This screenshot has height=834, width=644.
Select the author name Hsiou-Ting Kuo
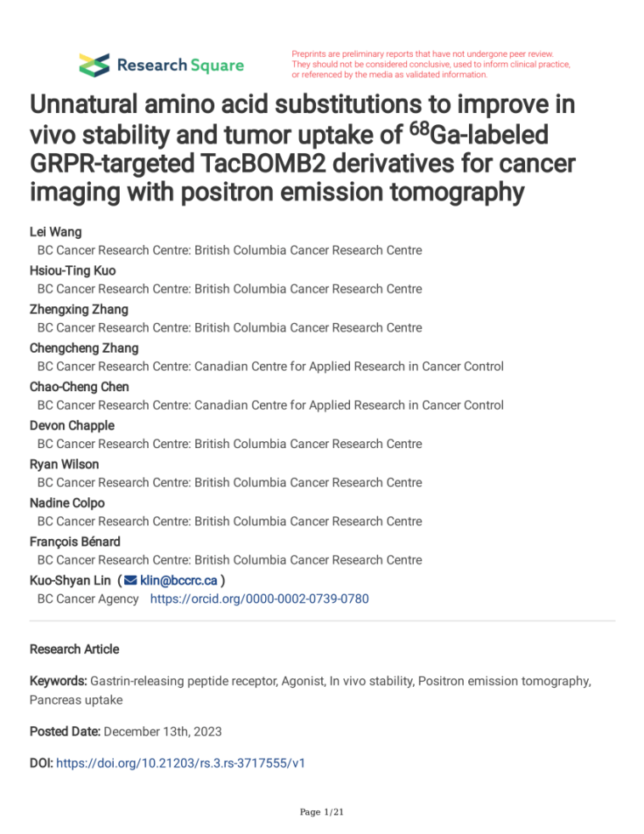tap(73, 270)
